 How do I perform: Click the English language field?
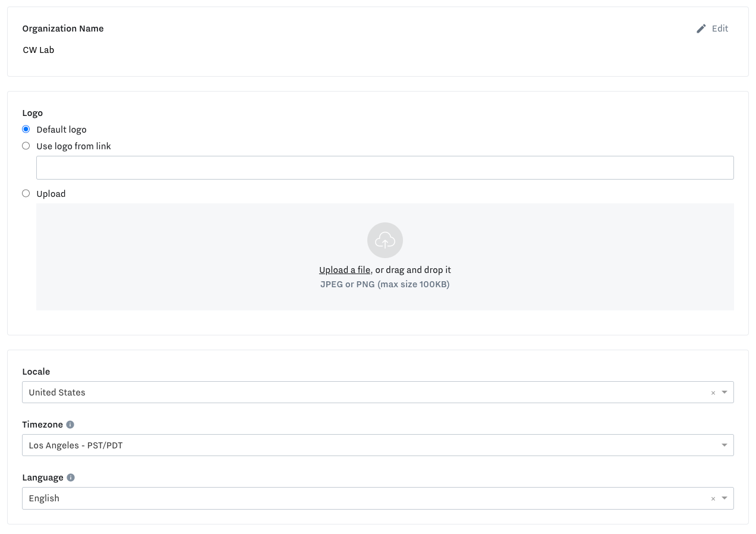point(378,498)
